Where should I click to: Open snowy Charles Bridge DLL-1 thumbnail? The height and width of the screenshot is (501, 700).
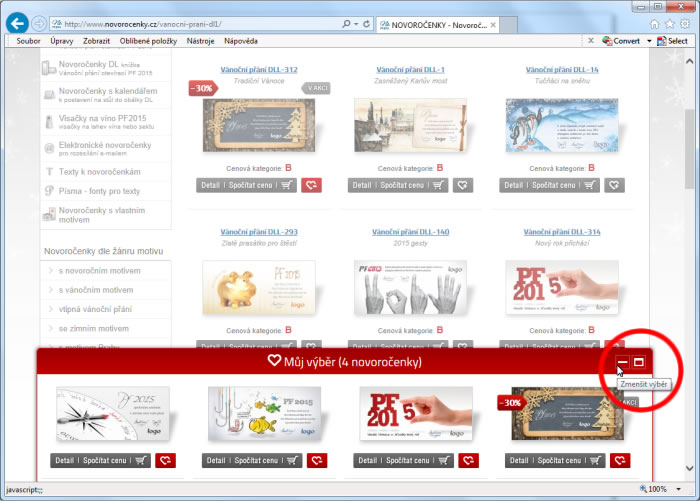(410, 125)
